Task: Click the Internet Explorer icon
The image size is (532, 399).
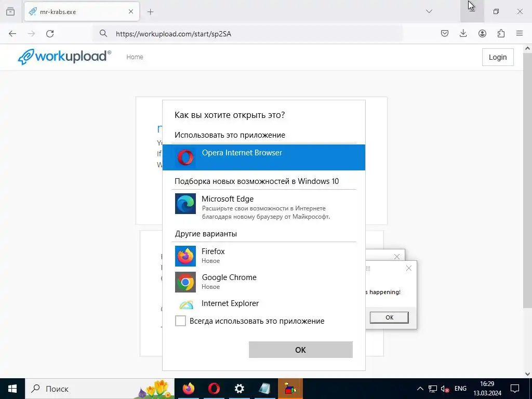Action: coord(186,304)
